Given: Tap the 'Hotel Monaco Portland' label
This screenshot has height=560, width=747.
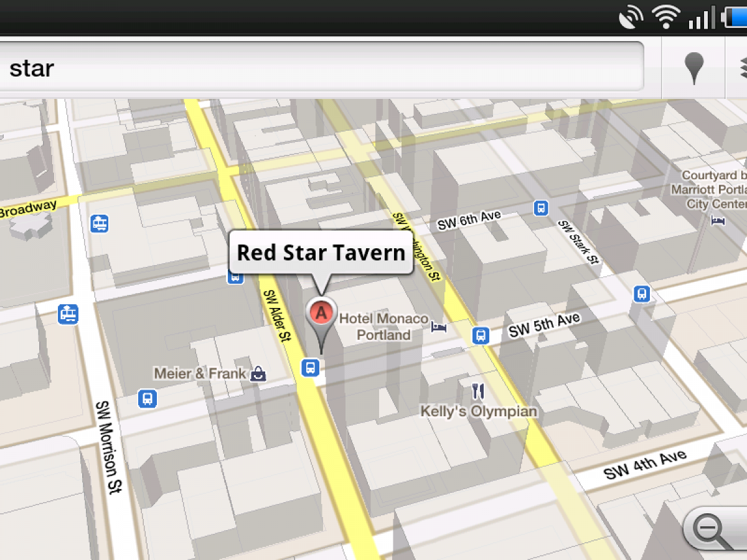Looking at the screenshot, I should pos(383,327).
